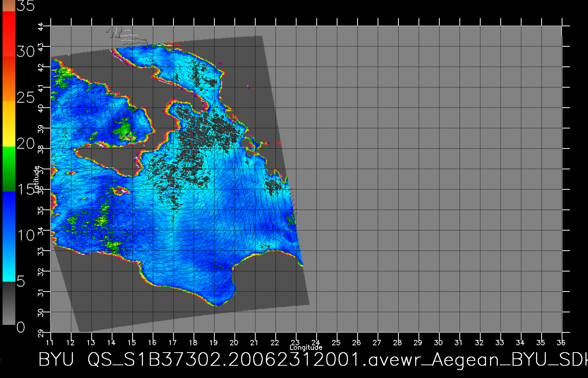
Task: Click longitude tick label 25
Action: click(336, 342)
